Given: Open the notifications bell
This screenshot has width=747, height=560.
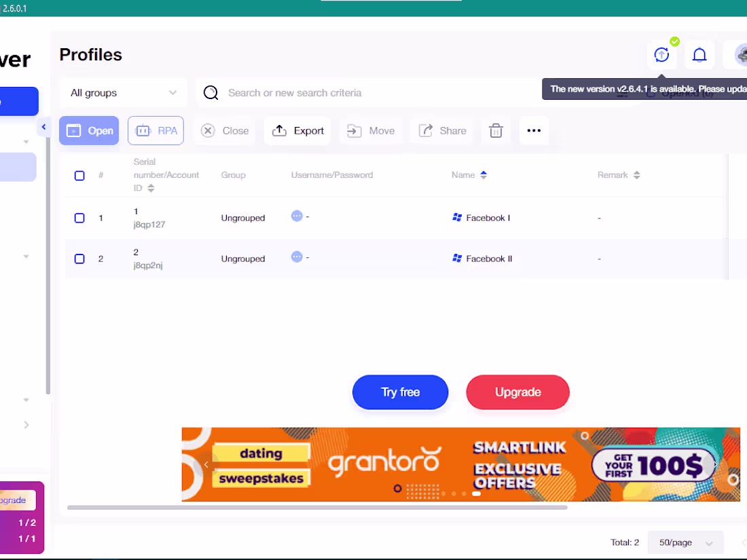Looking at the screenshot, I should (x=699, y=55).
